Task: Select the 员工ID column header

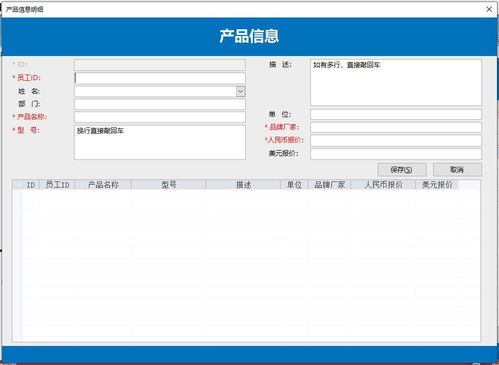Action: (x=57, y=185)
